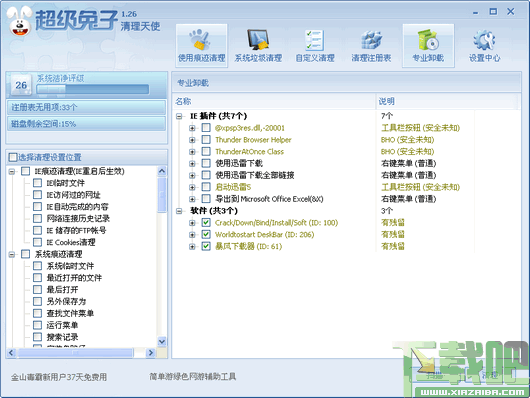
Task: Check 搜索记录 checkbox
Action: point(37,337)
